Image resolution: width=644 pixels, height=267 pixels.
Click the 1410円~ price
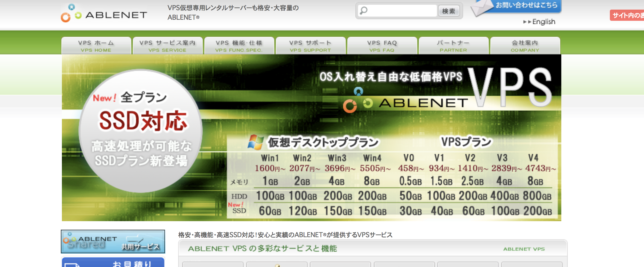(473, 168)
